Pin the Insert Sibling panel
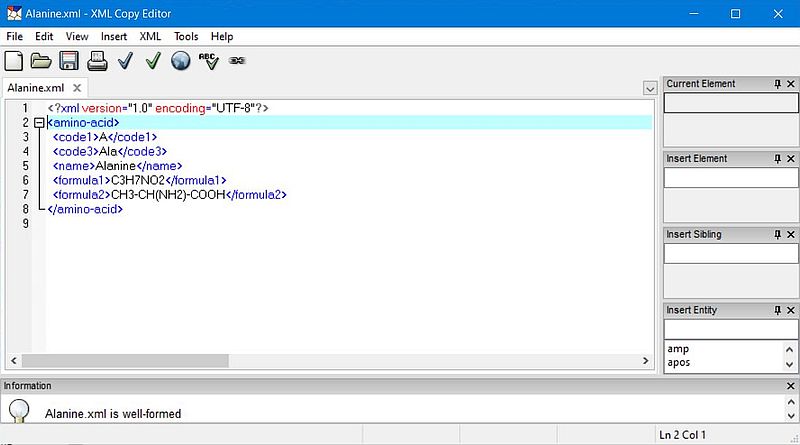The width and height of the screenshot is (800, 445). (778, 234)
